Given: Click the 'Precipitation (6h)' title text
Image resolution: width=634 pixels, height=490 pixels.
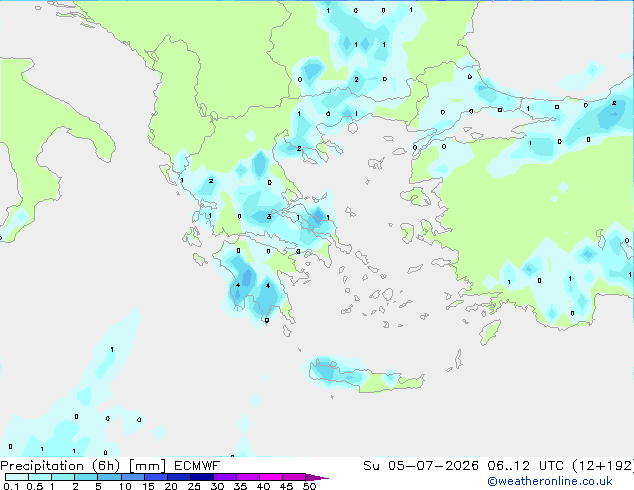Looking at the screenshot, I should pos(60,466).
